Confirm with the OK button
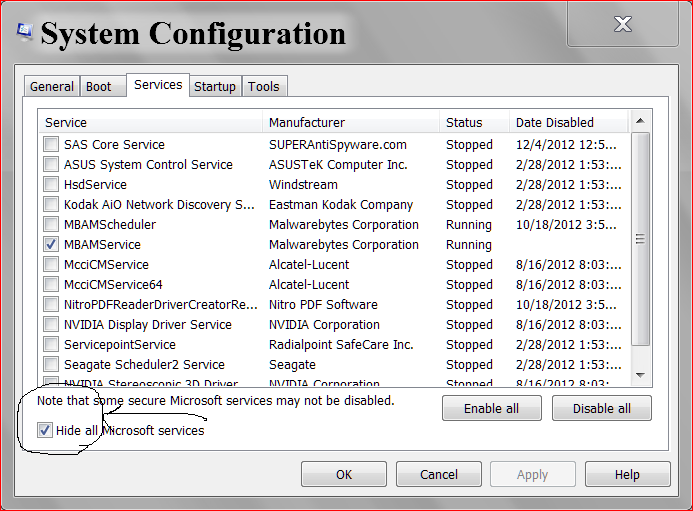The height and width of the screenshot is (511, 693). pos(344,474)
